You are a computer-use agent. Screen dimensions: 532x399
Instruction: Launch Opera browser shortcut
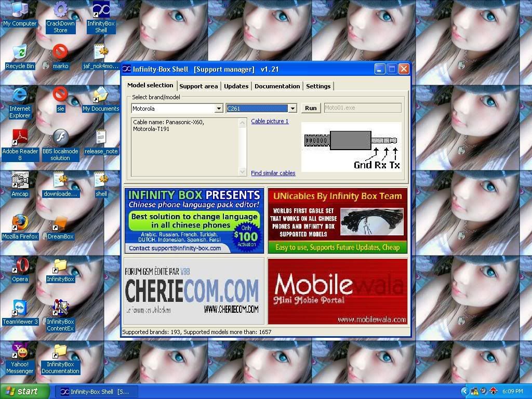point(20,270)
